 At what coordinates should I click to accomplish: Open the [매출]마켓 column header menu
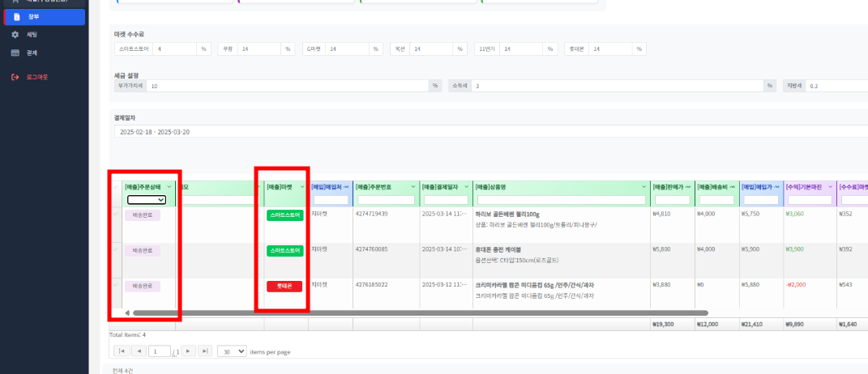coord(302,187)
